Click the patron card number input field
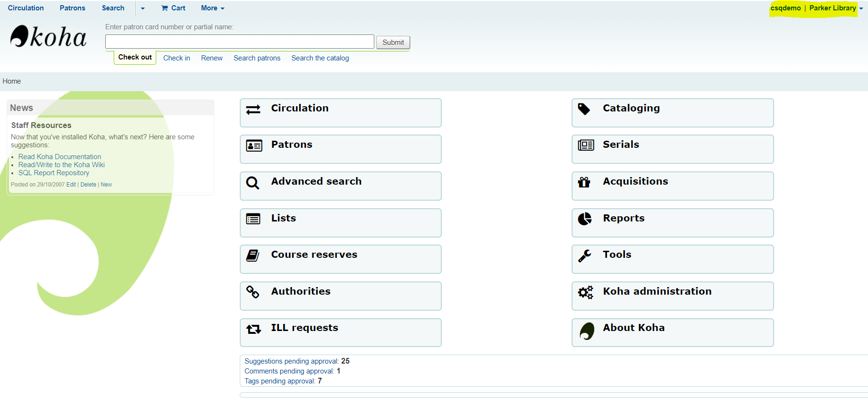This screenshot has width=868, height=399. pos(240,42)
